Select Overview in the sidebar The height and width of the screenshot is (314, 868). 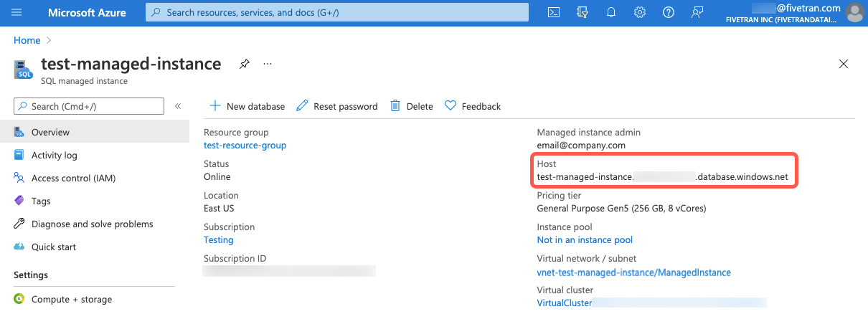click(95, 132)
